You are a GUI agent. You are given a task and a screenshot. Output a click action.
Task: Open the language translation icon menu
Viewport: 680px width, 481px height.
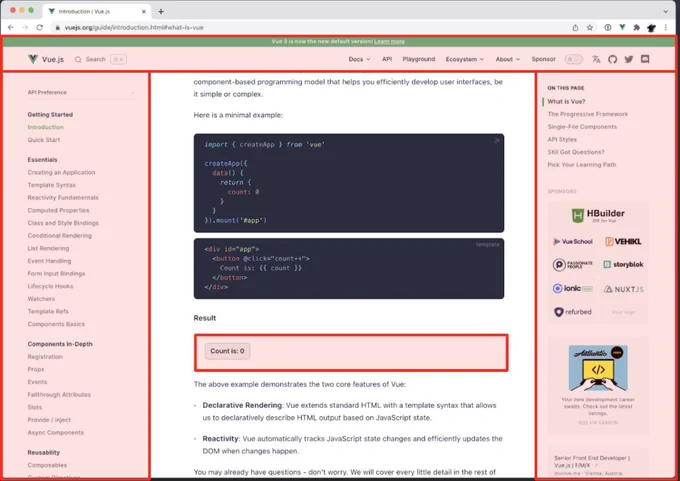(x=596, y=59)
